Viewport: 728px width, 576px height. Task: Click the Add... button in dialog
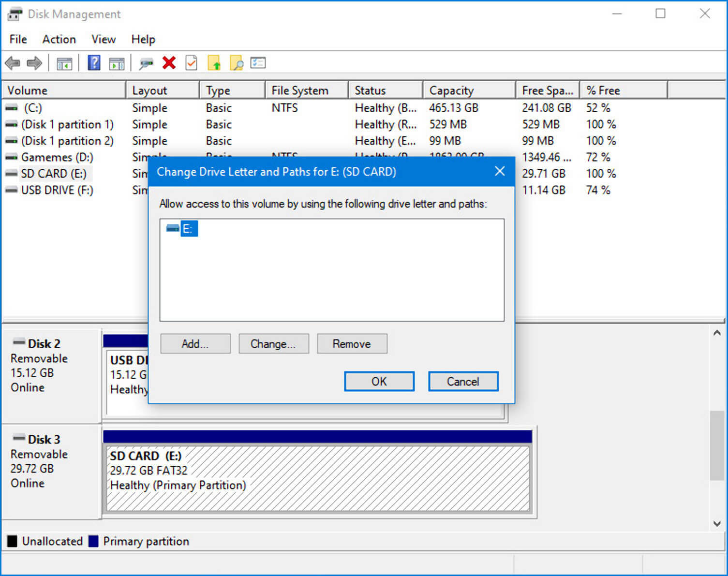pos(195,344)
